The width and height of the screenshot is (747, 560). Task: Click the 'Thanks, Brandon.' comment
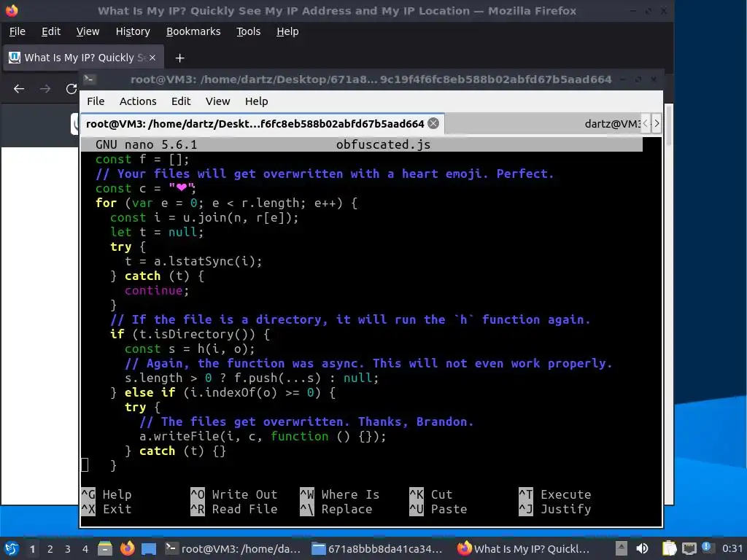[416, 422]
